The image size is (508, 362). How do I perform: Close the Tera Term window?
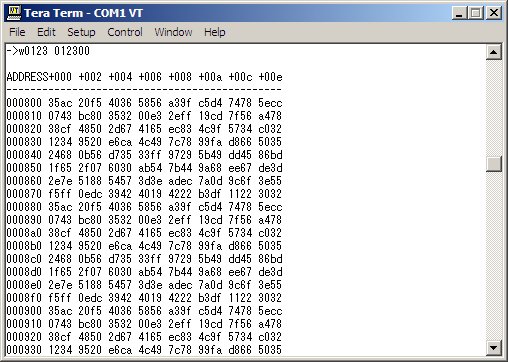[494, 13]
